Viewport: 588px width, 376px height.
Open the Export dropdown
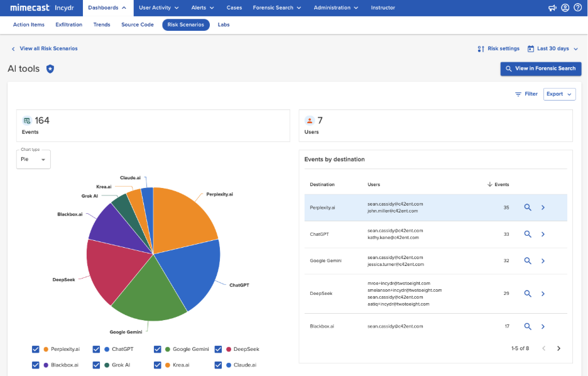[559, 94]
